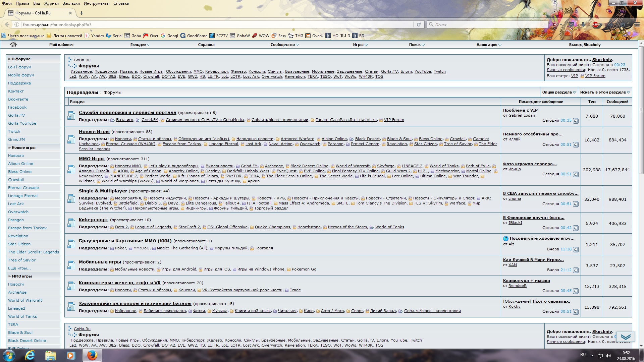Open the 'Single & Multiplayer' forum section
This screenshot has width=644, height=362.
(x=103, y=191)
